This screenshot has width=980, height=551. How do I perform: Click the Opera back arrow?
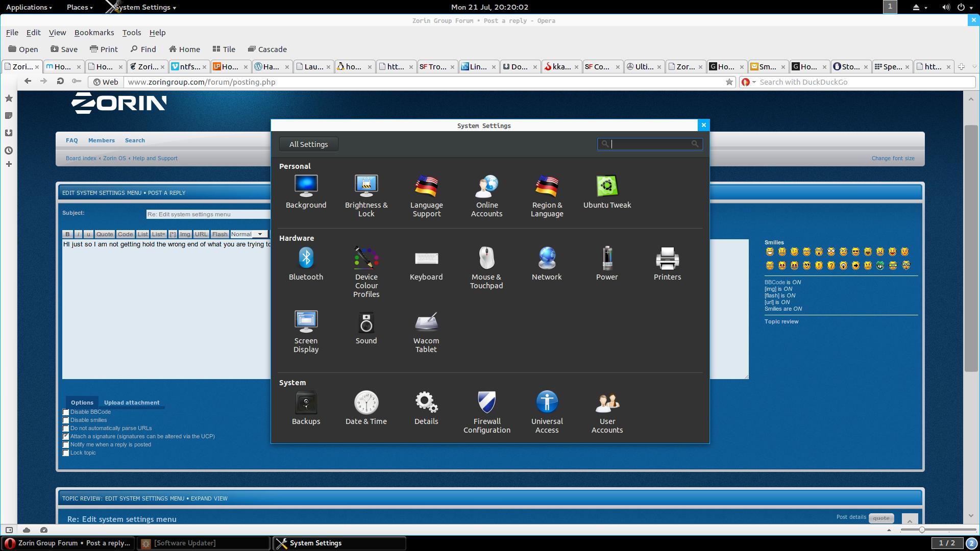click(x=28, y=82)
